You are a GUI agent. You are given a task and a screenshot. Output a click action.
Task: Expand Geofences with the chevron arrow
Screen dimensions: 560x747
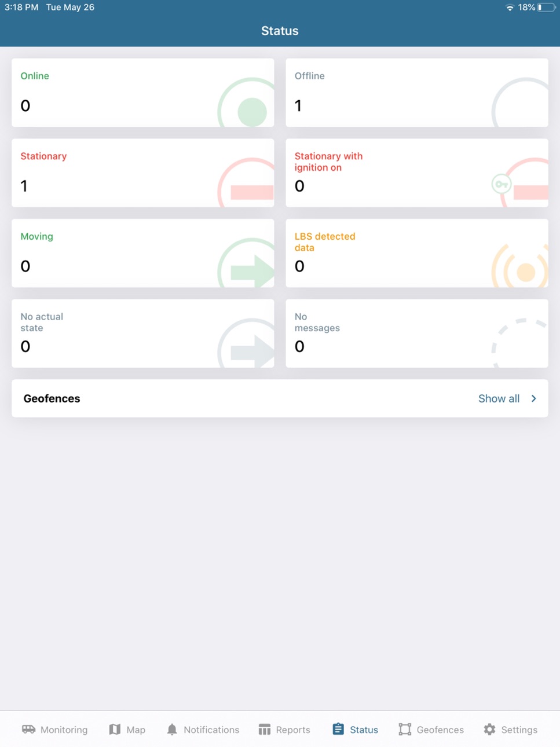pyautogui.click(x=533, y=398)
